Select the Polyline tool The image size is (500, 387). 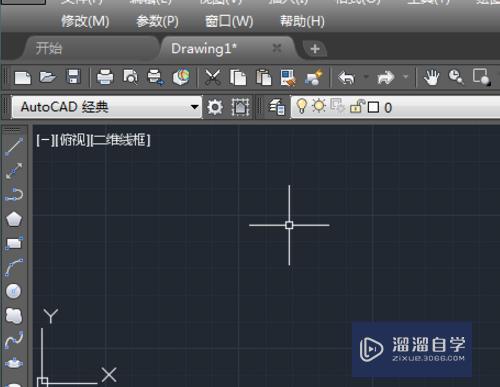coord(14,195)
